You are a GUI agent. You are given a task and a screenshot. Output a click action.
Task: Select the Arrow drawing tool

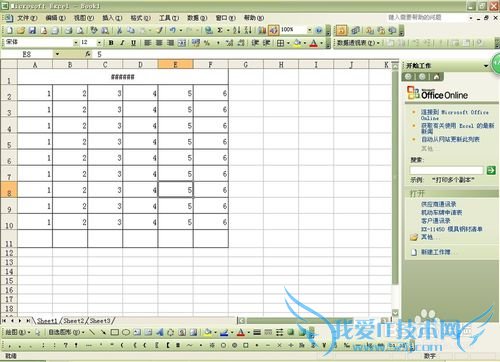pyautogui.click(x=103, y=332)
